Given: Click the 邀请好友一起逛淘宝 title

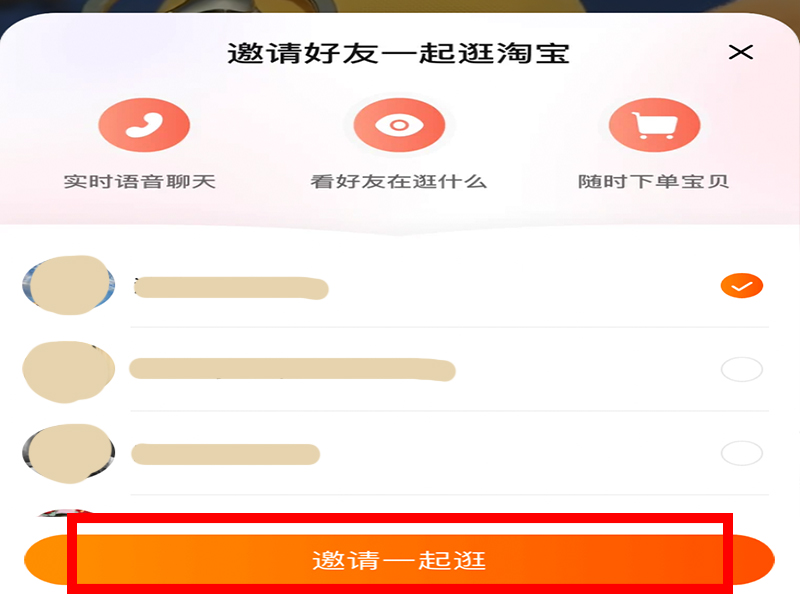Looking at the screenshot, I should pos(398,54).
